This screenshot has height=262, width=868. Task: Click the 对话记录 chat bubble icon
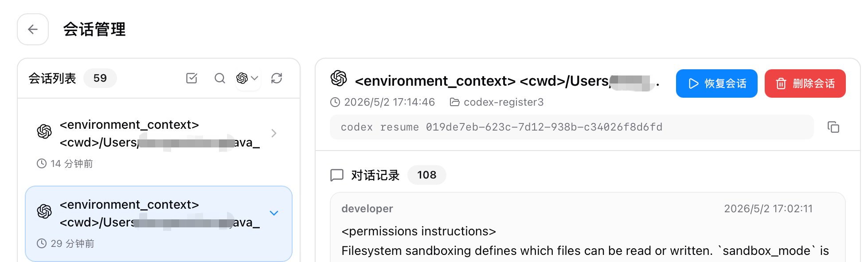click(x=337, y=175)
